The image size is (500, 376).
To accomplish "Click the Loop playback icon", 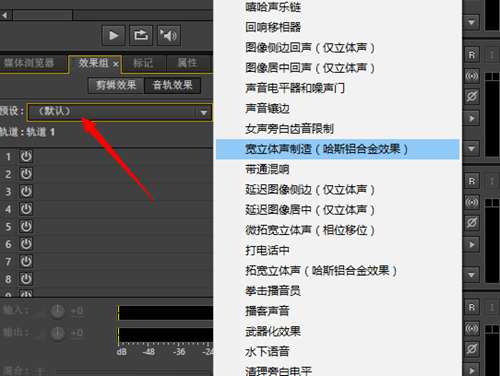I will [x=141, y=35].
